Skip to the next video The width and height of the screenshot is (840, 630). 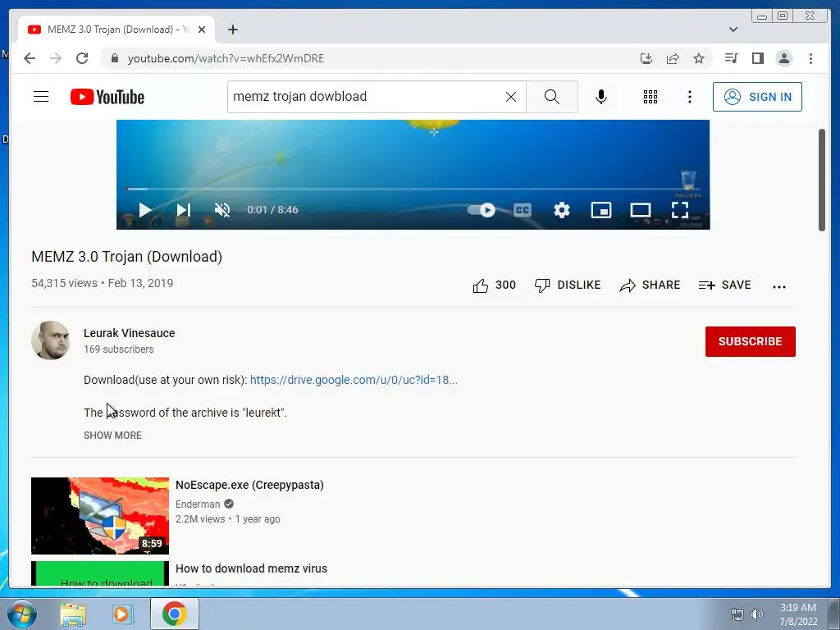[184, 210]
